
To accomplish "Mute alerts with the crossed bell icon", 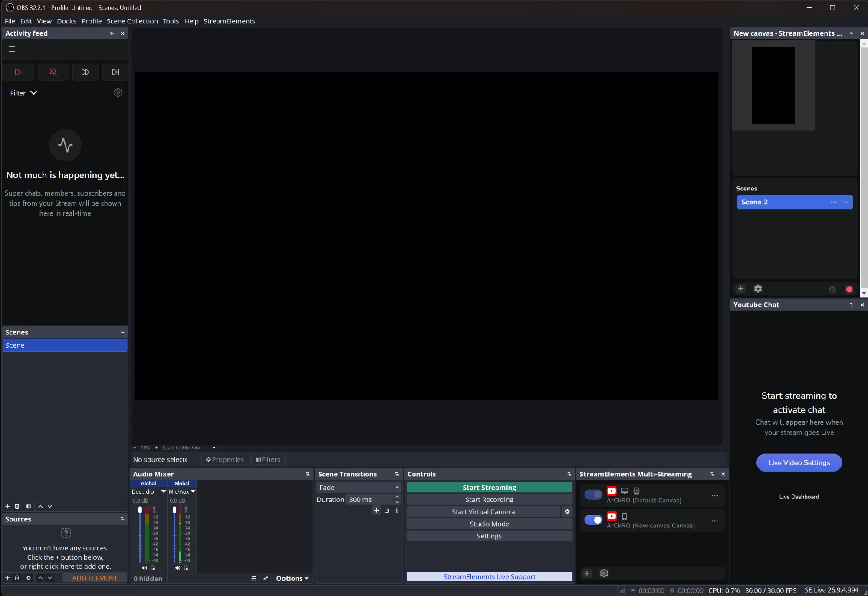I will [x=53, y=72].
